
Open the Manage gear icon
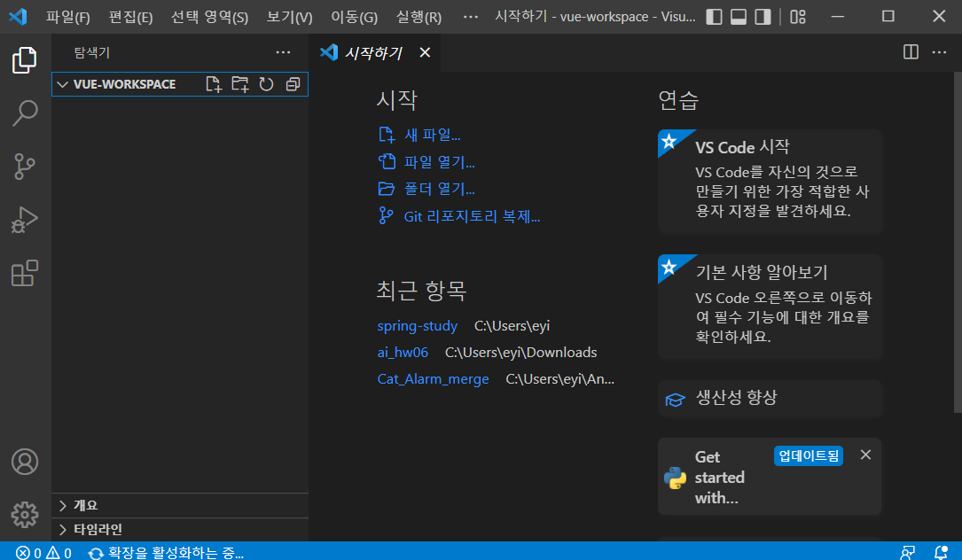[25, 515]
